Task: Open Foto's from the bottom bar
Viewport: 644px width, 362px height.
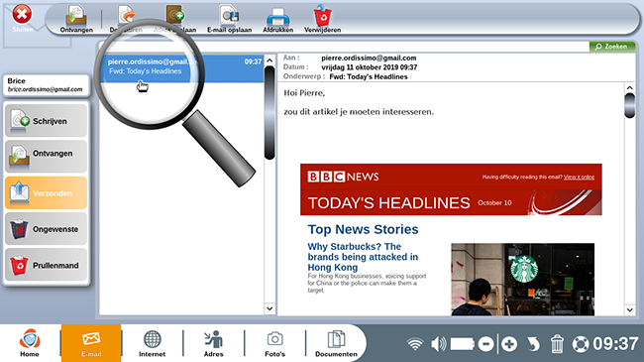Action: tap(274, 343)
